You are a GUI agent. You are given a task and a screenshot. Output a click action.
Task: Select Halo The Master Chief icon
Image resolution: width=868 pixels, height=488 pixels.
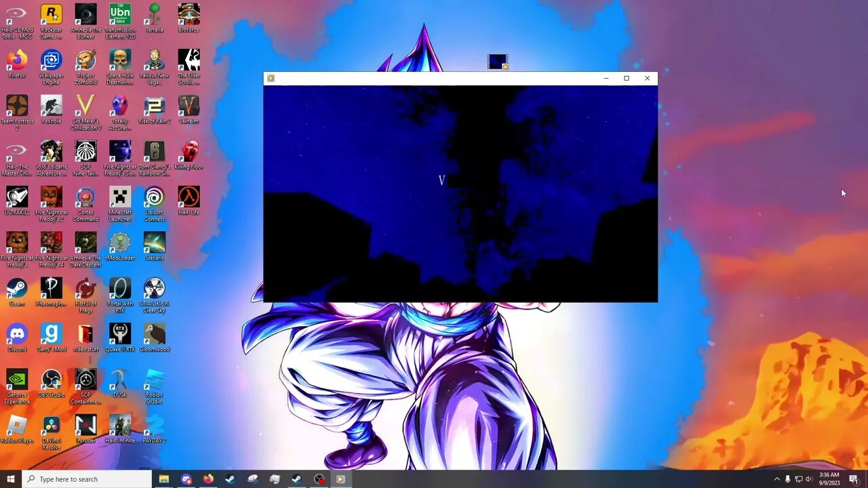coord(17,159)
